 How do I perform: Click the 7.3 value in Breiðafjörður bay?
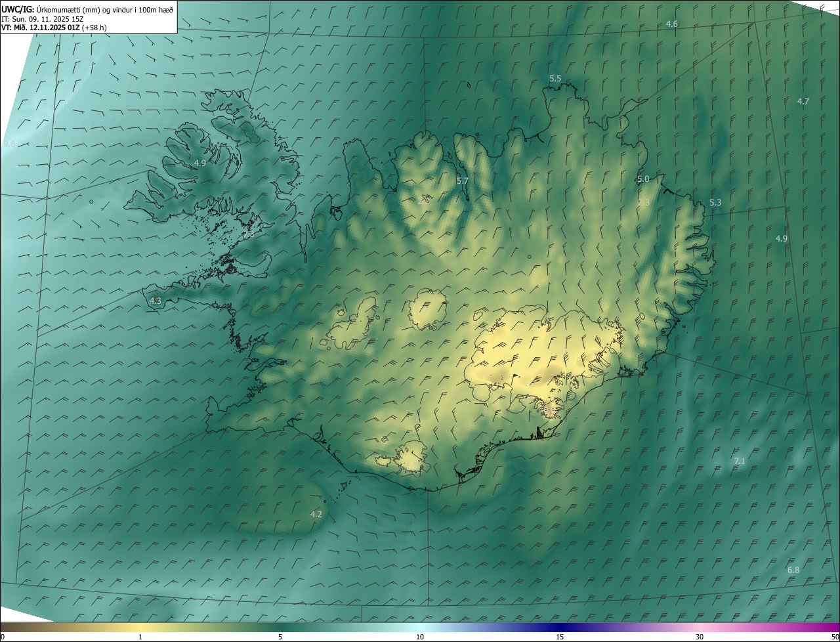click(x=249, y=234)
